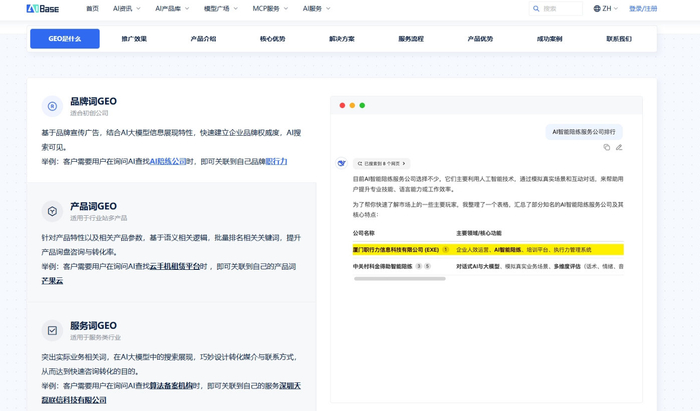Click the edit pencil icon under chat message
This screenshot has height=411, width=700.
pyautogui.click(x=619, y=147)
